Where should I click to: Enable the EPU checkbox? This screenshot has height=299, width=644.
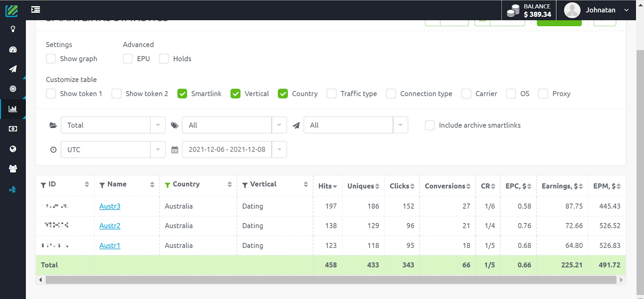click(x=128, y=59)
